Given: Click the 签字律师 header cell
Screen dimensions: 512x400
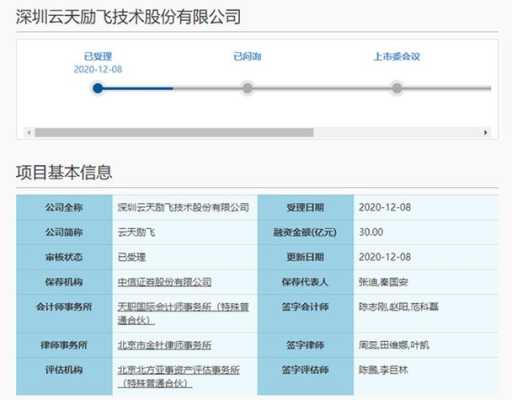Looking at the screenshot, I should tap(305, 345).
